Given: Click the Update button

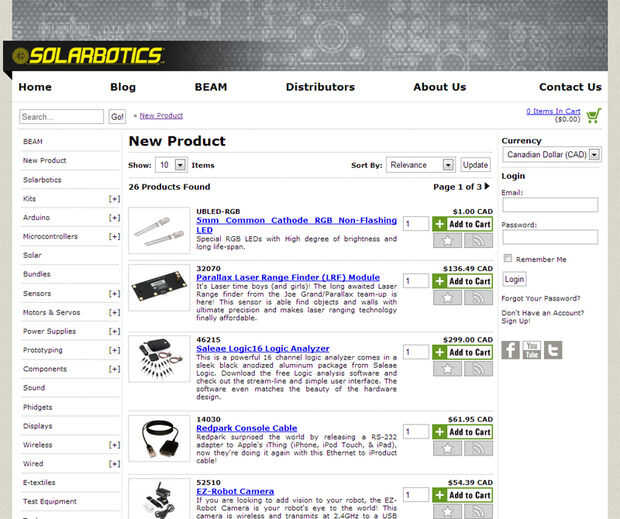Looking at the screenshot, I should tap(475, 165).
